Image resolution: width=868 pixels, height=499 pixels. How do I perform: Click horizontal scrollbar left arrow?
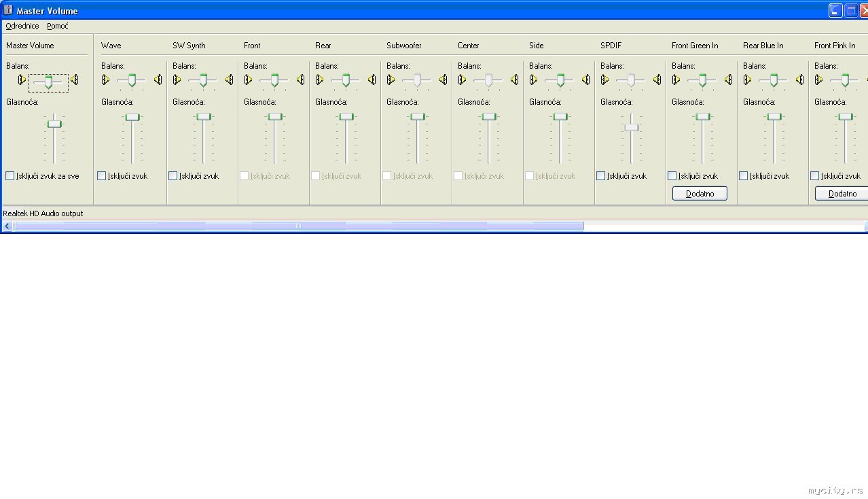(x=7, y=226)
